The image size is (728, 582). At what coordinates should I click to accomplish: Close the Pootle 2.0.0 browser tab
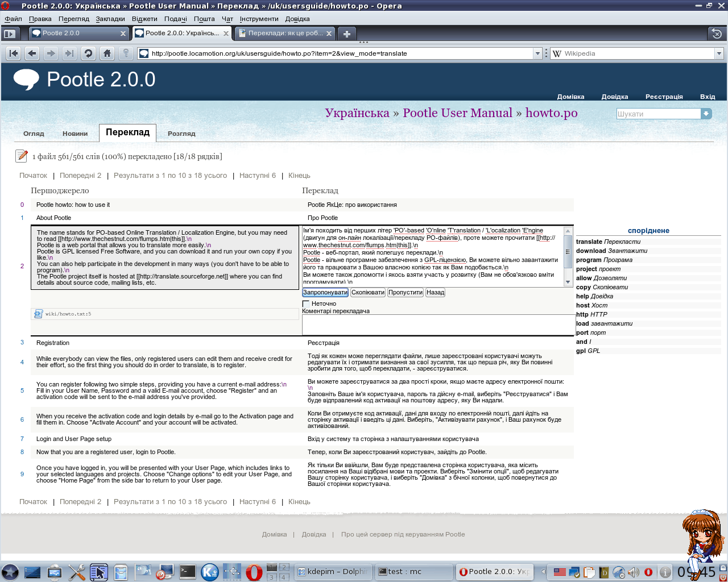coord(123,34)
